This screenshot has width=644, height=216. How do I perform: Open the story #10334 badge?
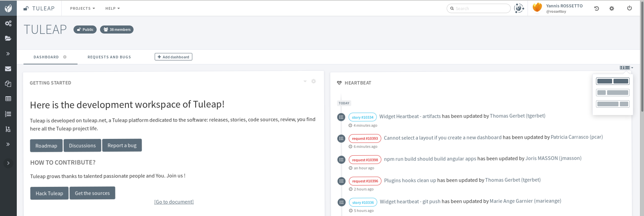(362, 117)
